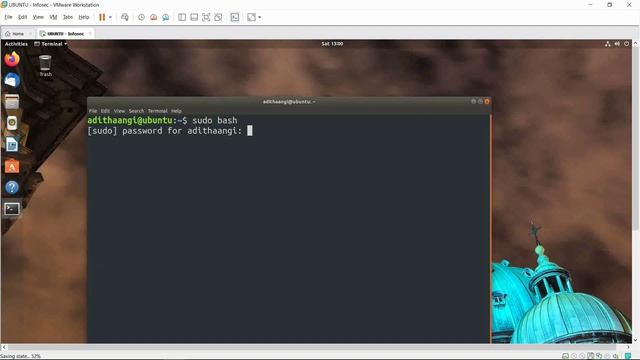640x360 pixels.
Task: Open the VMware View menu
Action: pos(38,17)
